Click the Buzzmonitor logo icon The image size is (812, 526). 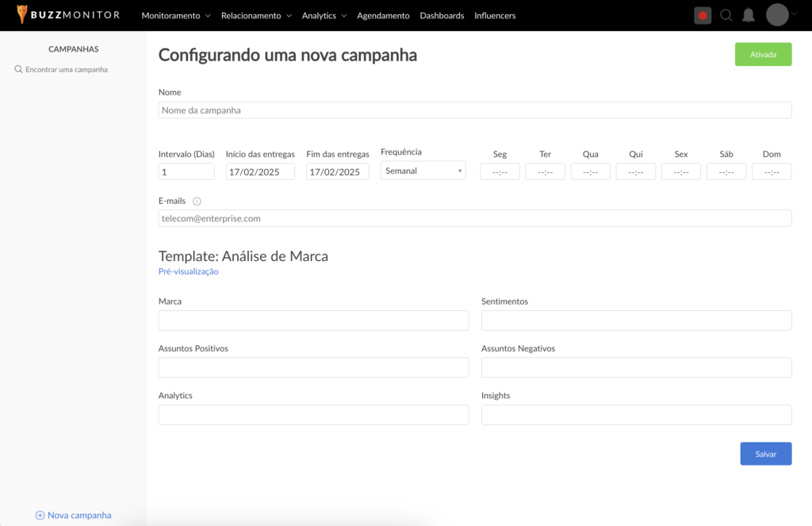[x=21, y=15]
